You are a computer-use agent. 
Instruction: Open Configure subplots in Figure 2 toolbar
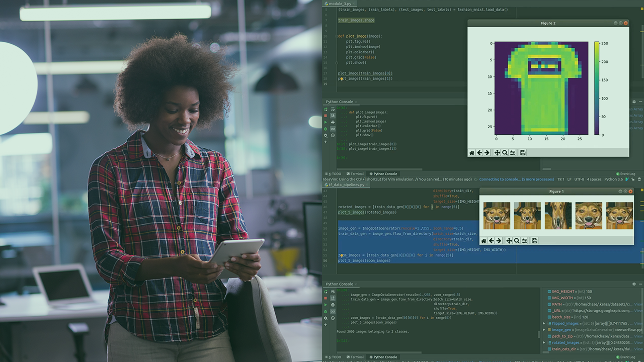pos(512,153)
